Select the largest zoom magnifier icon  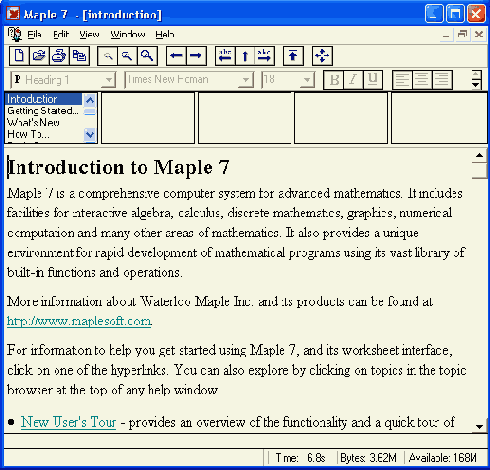pyautogui.click(x=147, y=56)
